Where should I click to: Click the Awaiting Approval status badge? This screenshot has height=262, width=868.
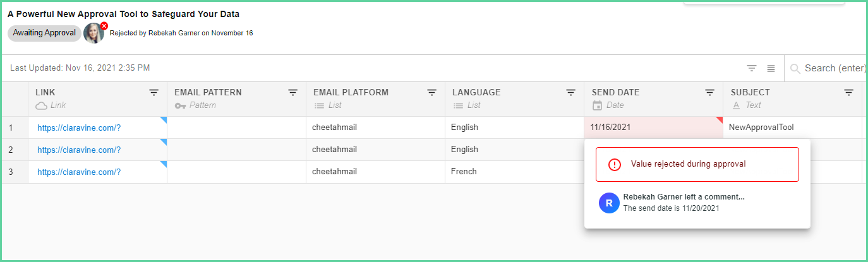(x=44, y=33)
